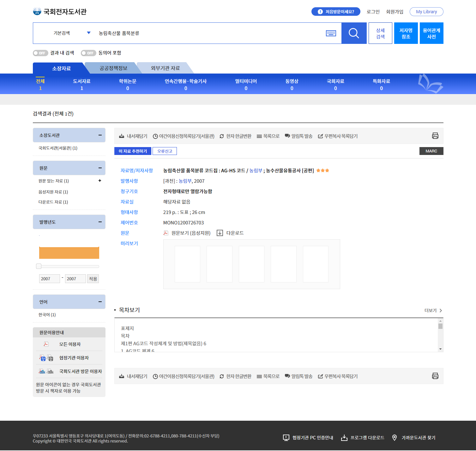Click the magnifier search button
476x451 pixels.
click(x=354, y=33)
